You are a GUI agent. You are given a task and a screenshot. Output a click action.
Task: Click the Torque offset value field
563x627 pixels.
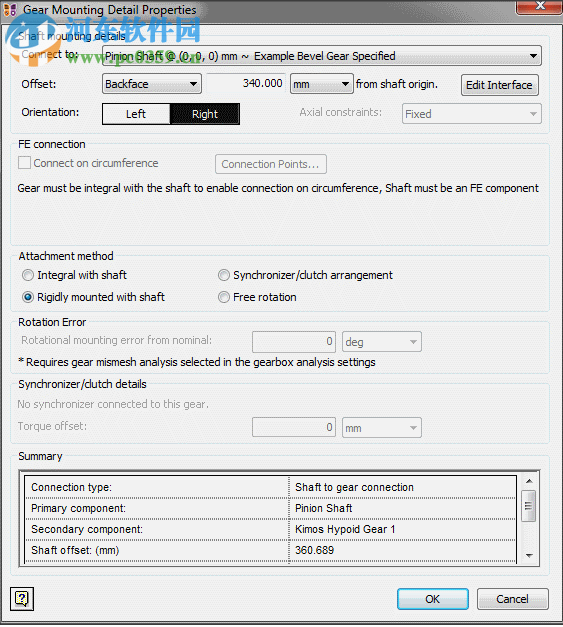294,427
